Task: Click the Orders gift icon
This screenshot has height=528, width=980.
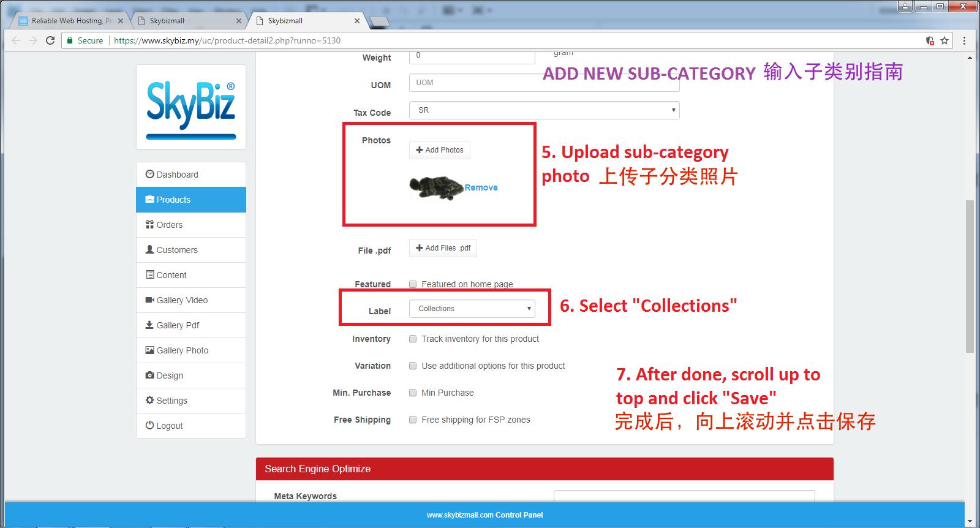Action: click(x=149, y=224)
